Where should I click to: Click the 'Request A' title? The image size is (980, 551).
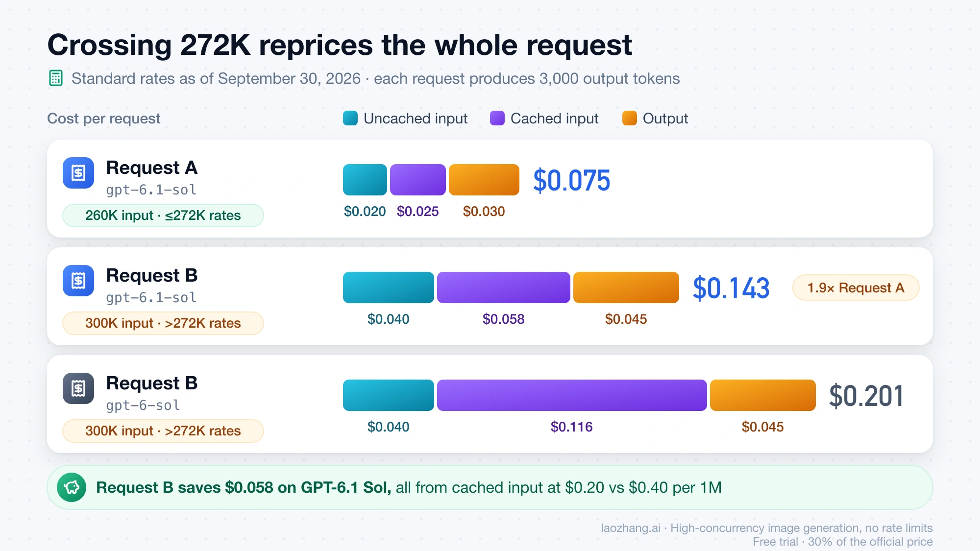pyautogui.click(x=152, y=168)
